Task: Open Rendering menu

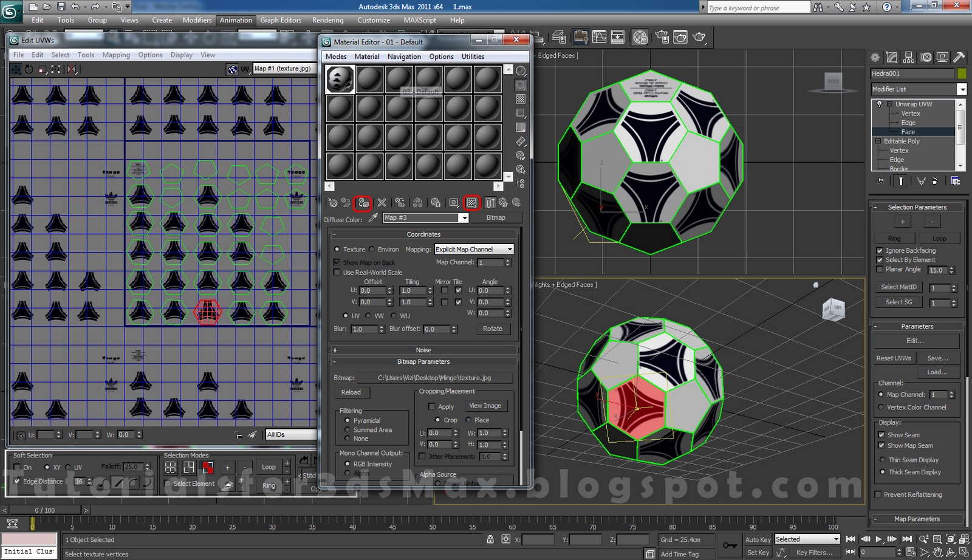Action: pos(328,20)
